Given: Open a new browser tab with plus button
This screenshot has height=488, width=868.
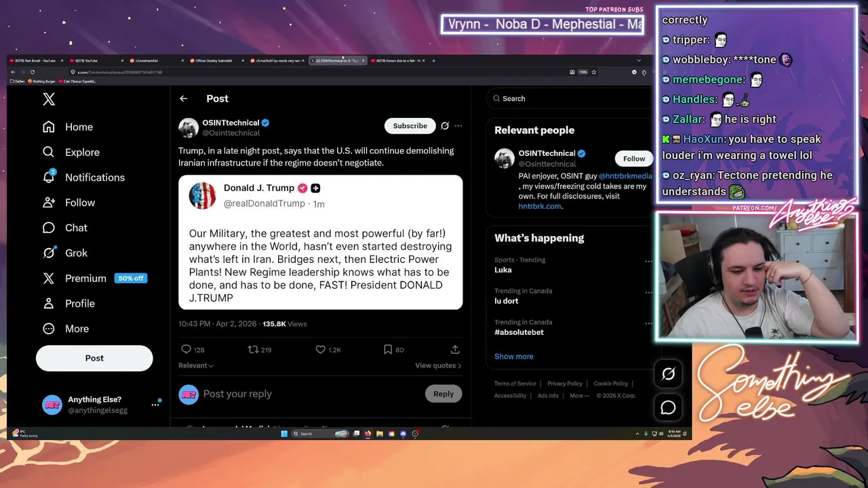Looking at the screenshot, I should (433, 61).
